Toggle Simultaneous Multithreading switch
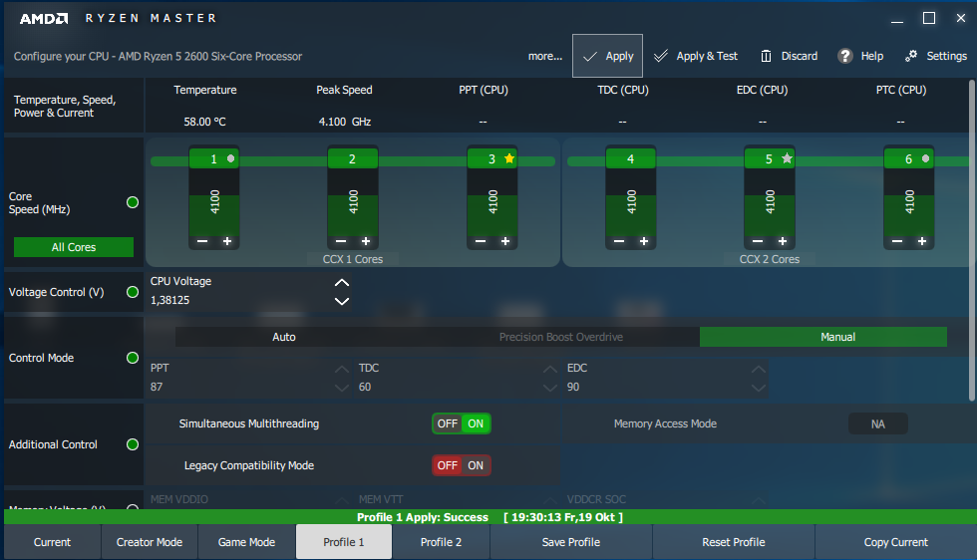The height and width of the screenshot is (560, 977). coord(461,423)
